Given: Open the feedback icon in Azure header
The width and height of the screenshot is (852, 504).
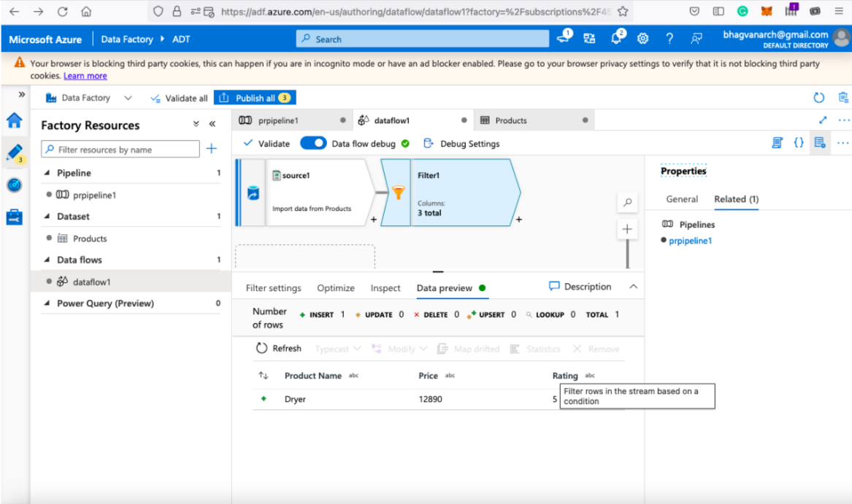Looking at the screenshot, I should coord(696,39).
